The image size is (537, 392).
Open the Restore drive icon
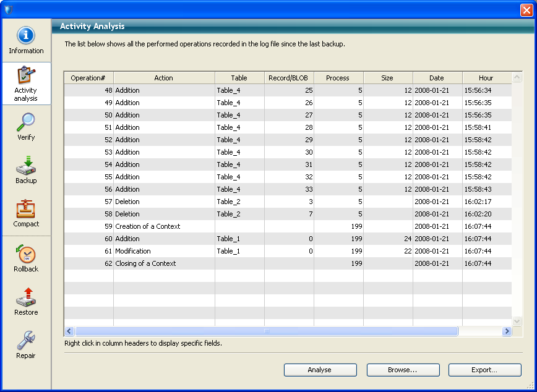click(x=26, y=297)
